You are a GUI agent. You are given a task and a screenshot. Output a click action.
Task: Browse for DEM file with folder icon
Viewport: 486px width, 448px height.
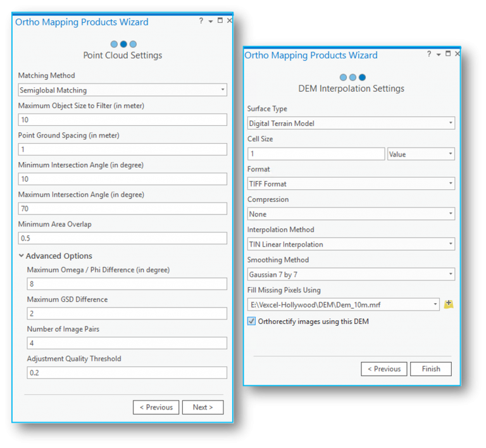pos(449,304)
